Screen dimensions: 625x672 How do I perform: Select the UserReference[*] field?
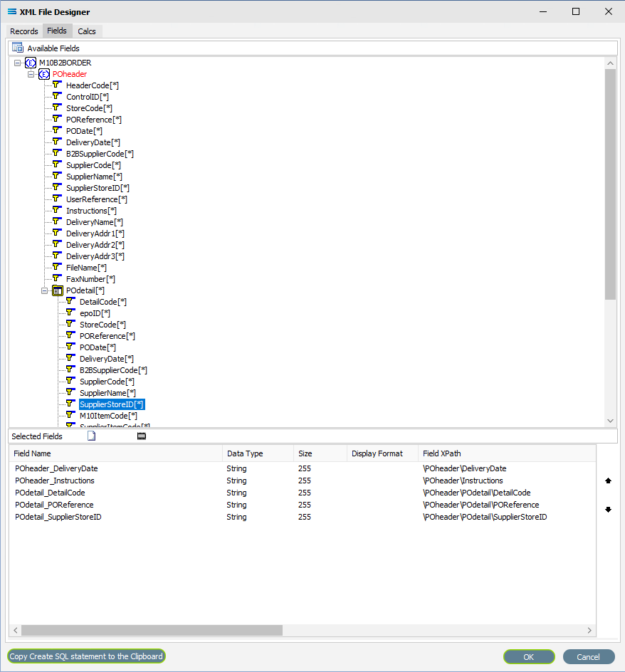click(x=96, y=199)
